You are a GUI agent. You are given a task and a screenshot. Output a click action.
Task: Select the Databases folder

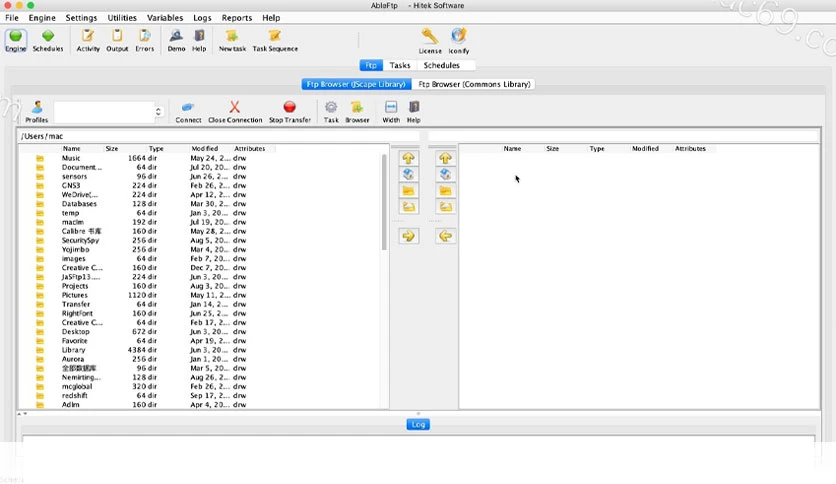(x=79, y=204)
